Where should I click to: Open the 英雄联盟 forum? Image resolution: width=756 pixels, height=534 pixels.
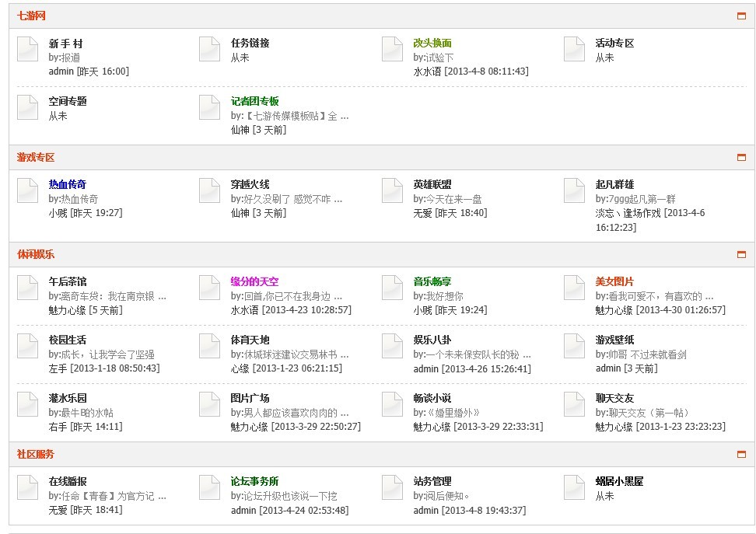tap(432, 184)
